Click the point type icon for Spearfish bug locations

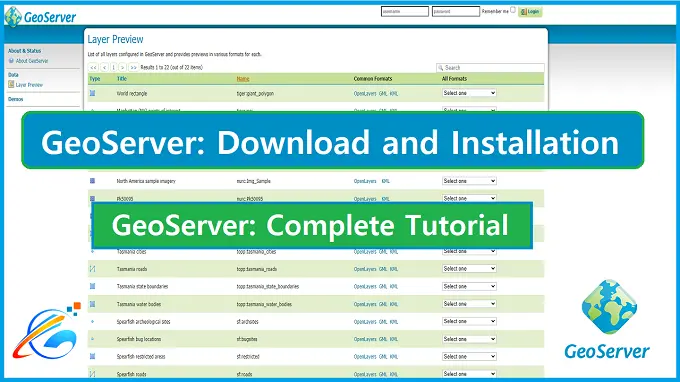point(92,339)
